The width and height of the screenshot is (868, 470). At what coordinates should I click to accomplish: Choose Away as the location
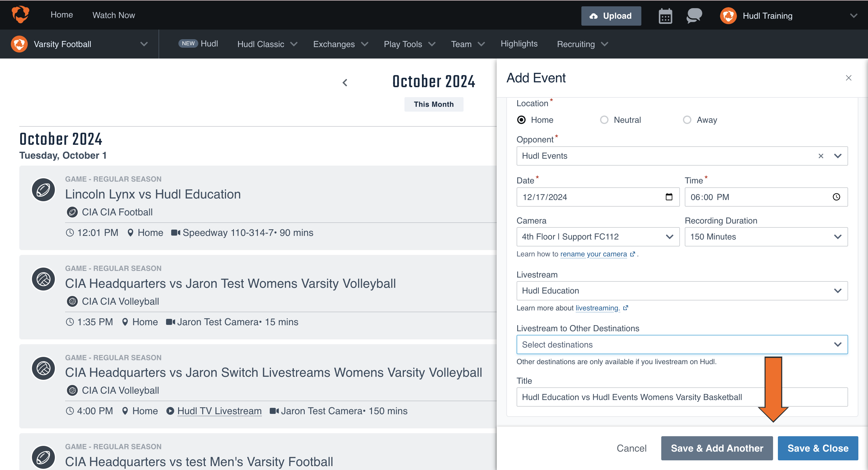(687, 120)
